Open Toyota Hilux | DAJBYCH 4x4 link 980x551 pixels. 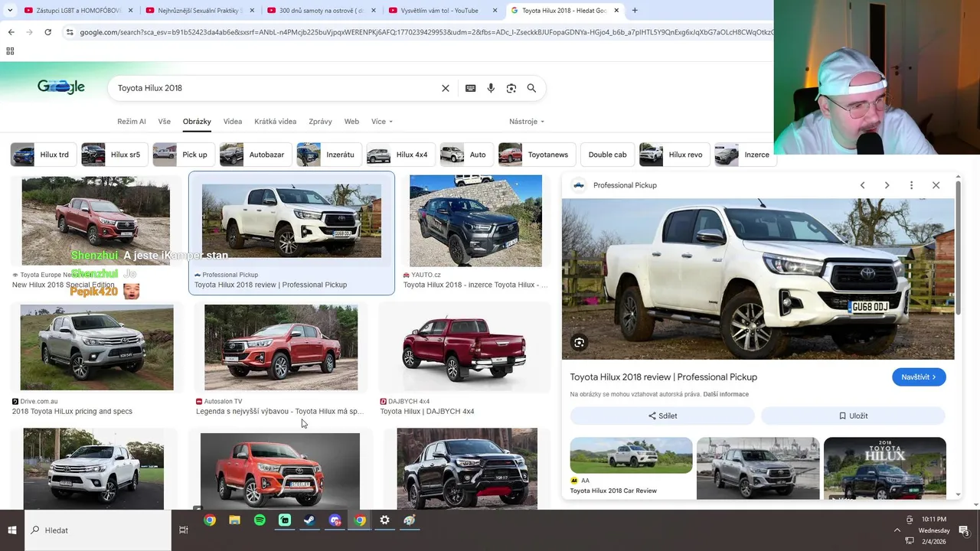click(427, 412)
